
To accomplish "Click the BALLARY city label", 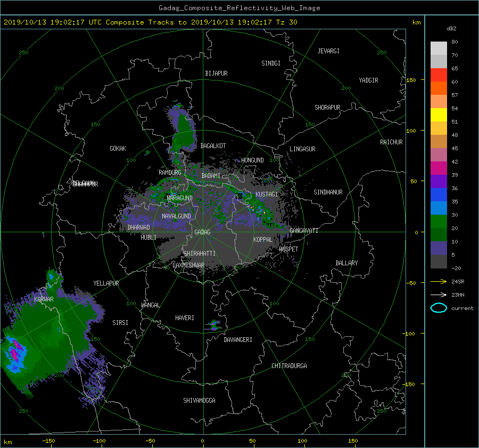I will [346, 263].
